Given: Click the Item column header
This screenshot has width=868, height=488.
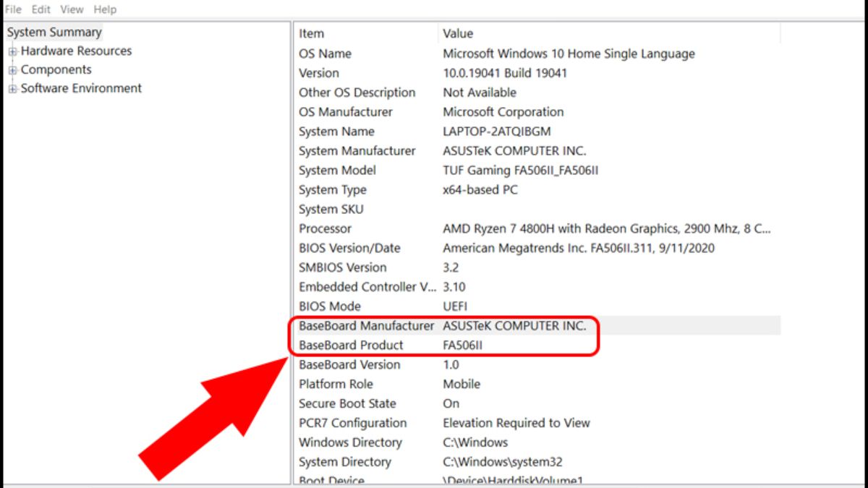Looking at the screenshot, I should 366,33.
